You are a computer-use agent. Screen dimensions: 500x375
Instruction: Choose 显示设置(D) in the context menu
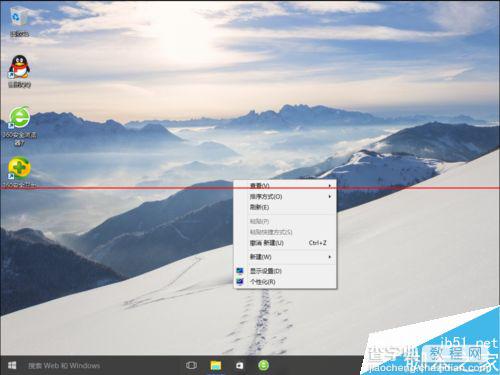(x=285, y=271)
